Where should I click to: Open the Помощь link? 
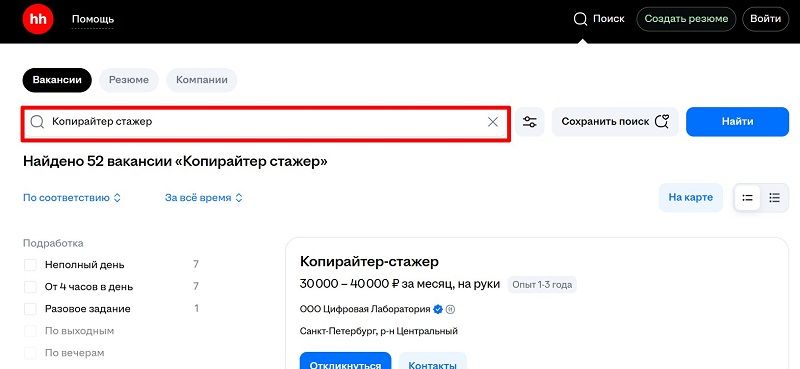[93, 19]
